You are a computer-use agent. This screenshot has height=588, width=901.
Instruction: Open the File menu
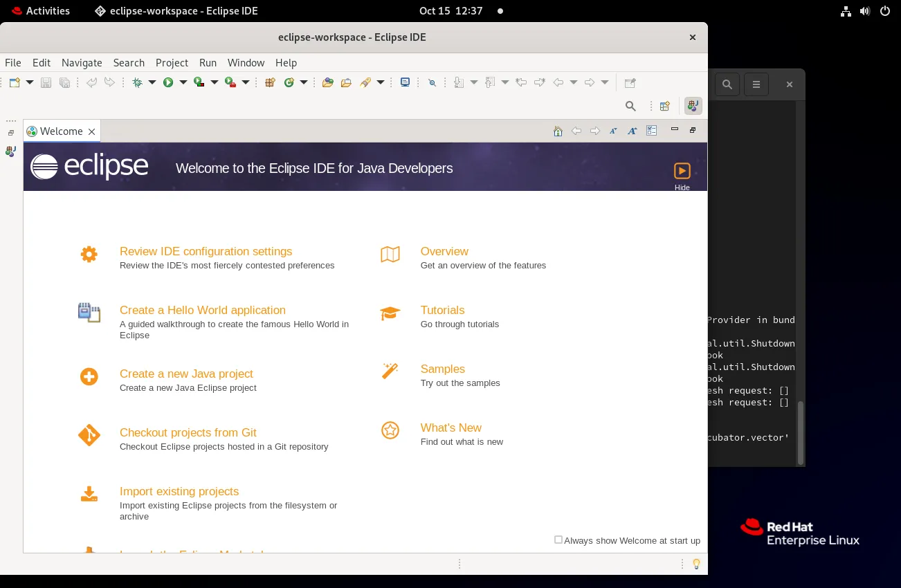[x=13, y=62]
